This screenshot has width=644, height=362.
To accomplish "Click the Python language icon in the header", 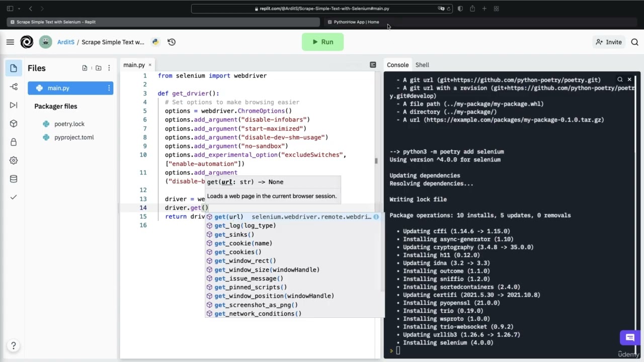I will pyautogui.click(x=155, y=42).
